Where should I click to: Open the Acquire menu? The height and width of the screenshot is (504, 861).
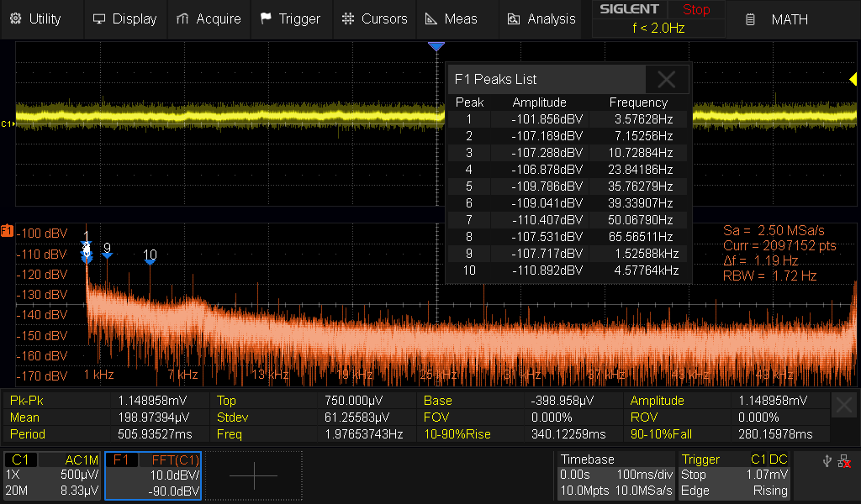[x=209, y=18]
